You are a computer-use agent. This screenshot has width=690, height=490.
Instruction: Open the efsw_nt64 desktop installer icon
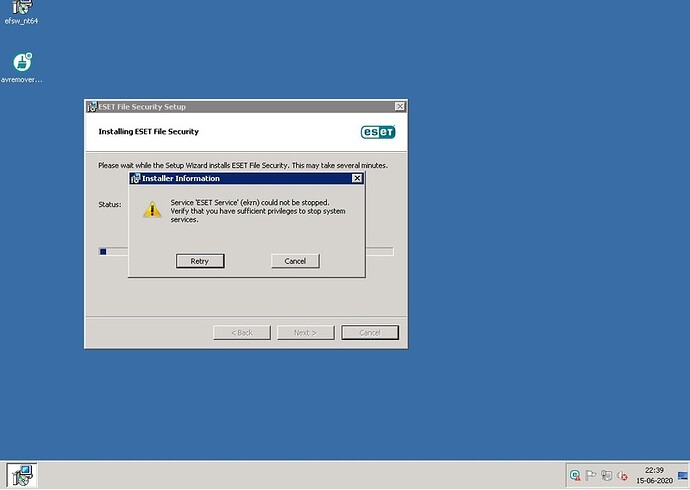click(21, 12)
